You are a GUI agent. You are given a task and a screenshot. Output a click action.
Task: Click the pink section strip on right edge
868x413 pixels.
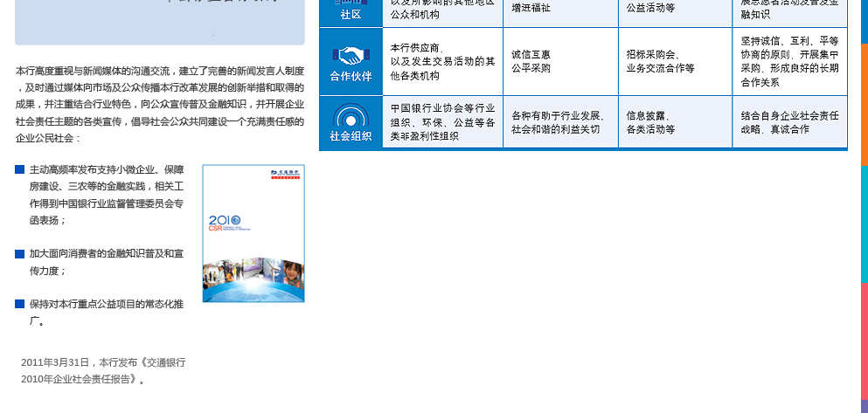click(864, 341)
